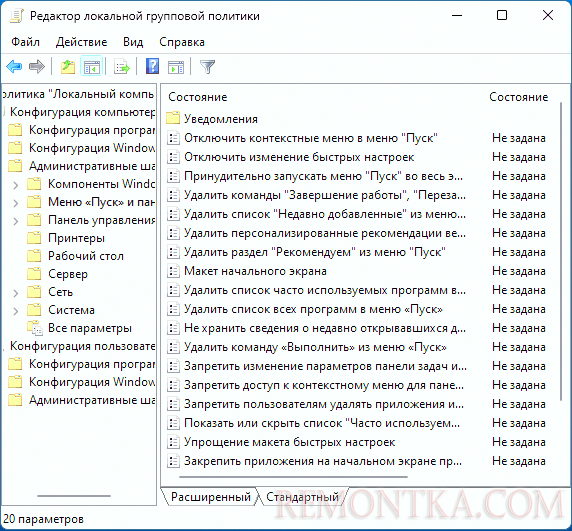
Task: Select policy Запретить изменение параметров панели задач
Action: 325,366
